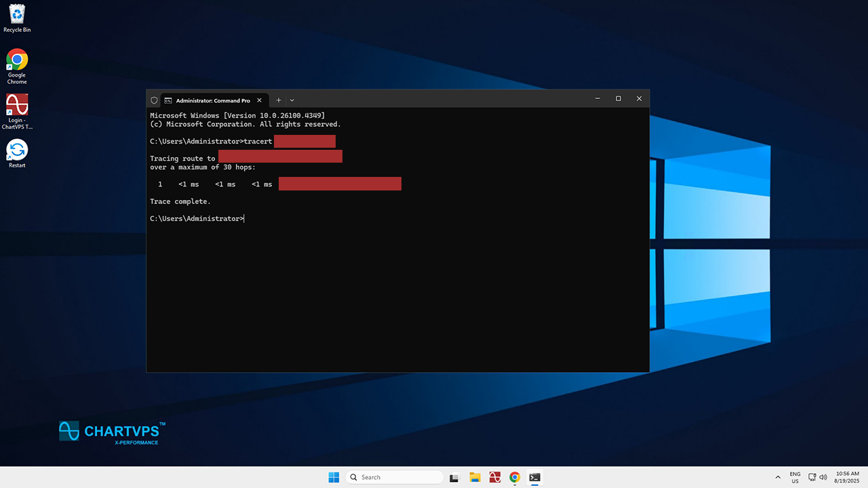Image resolution: width=868 pixels, height=488 pixels.
Task: Click the Terminal icon in the taskbar
Action: (535, 477)
